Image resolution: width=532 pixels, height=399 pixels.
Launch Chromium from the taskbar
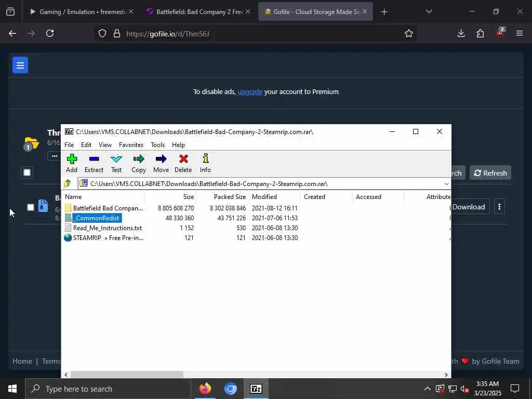[230, 389]
